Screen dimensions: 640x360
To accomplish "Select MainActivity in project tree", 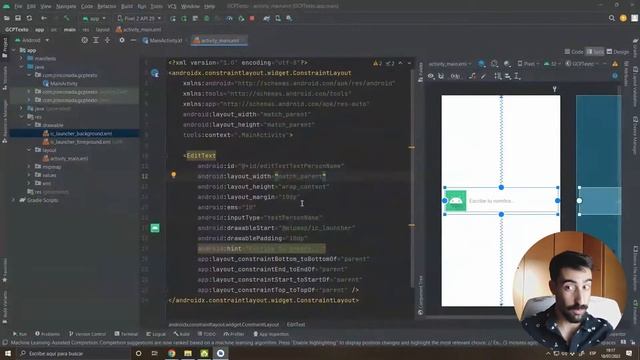I will click(x=60, y=83).
